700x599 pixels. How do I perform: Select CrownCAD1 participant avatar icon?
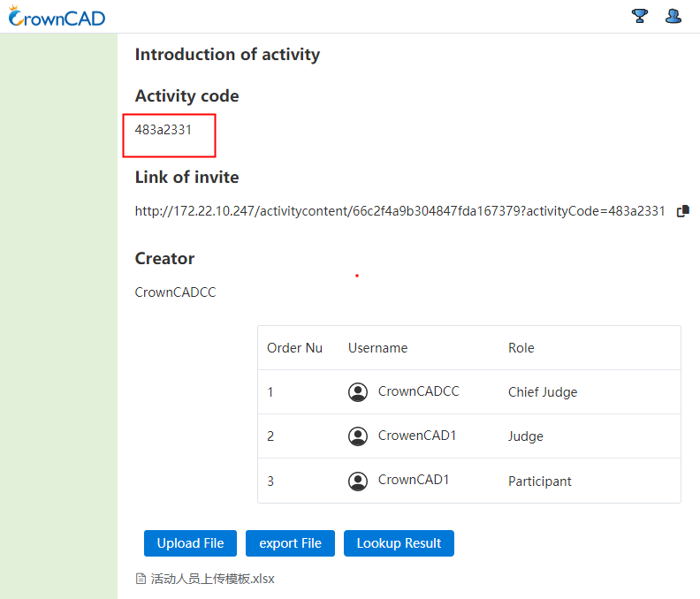tap(358, 481)
